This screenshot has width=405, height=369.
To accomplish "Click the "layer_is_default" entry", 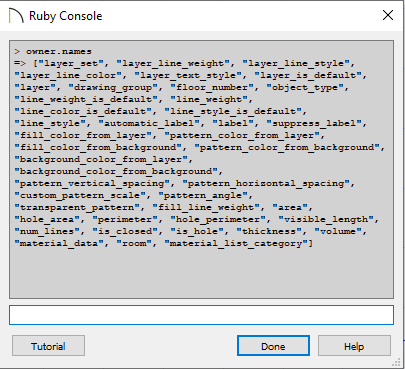I will (308, 76).
